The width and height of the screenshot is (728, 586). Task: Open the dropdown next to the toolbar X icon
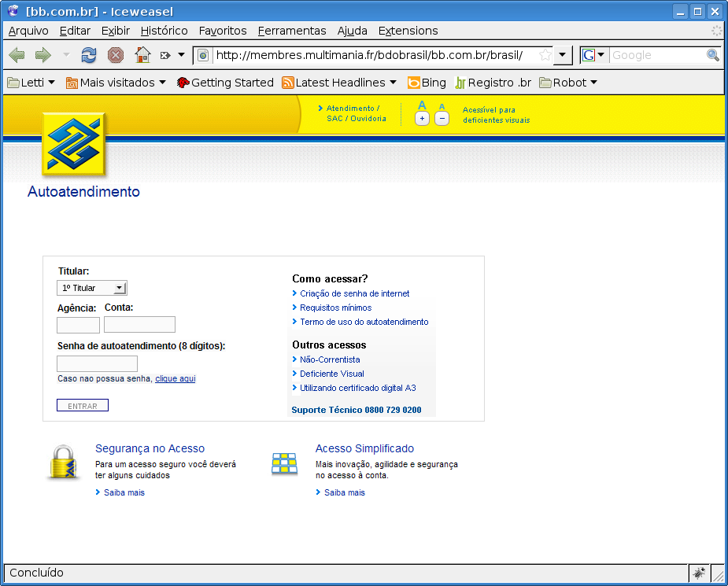tap(182, 55)
